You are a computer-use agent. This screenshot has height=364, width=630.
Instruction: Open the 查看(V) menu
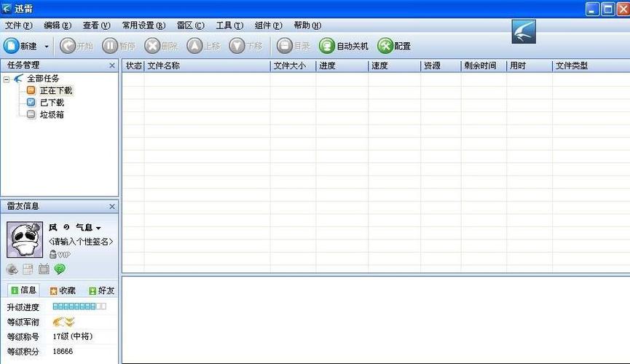pos(96,25)
